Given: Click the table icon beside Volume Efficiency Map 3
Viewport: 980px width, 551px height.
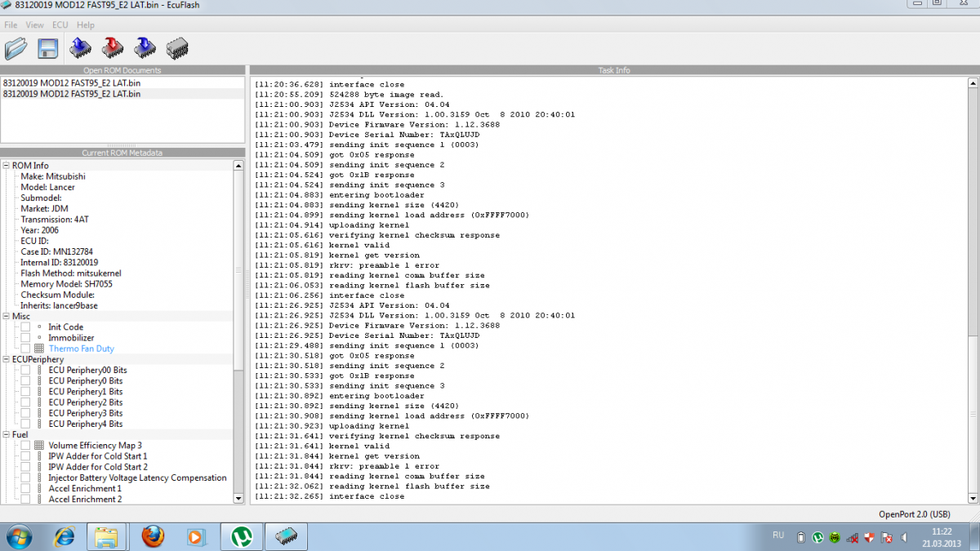Looking at the screenshot, I should tap(39, 445).
